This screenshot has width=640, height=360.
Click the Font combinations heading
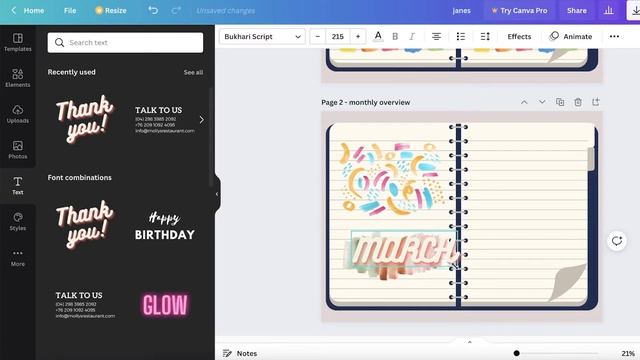80,178
